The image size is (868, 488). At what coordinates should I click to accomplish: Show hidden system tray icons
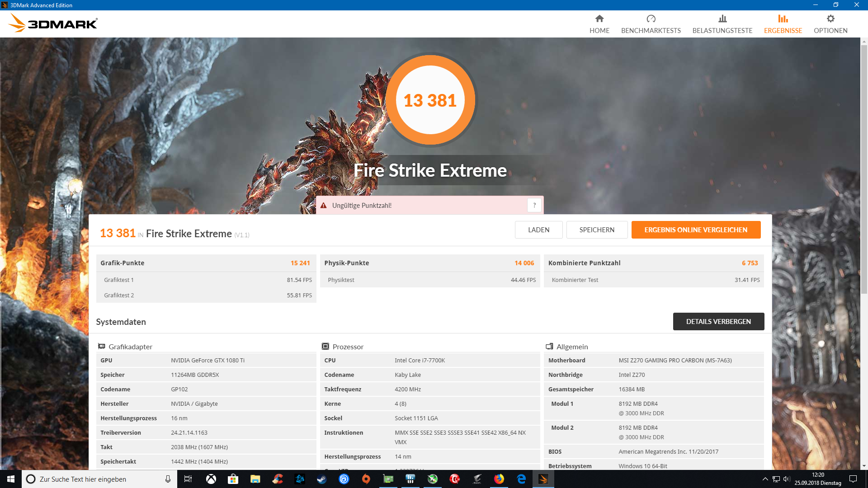tap(765, 479)
